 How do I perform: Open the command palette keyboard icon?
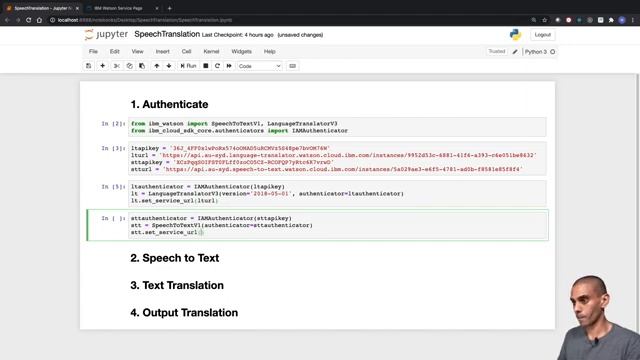coord(292,66)
